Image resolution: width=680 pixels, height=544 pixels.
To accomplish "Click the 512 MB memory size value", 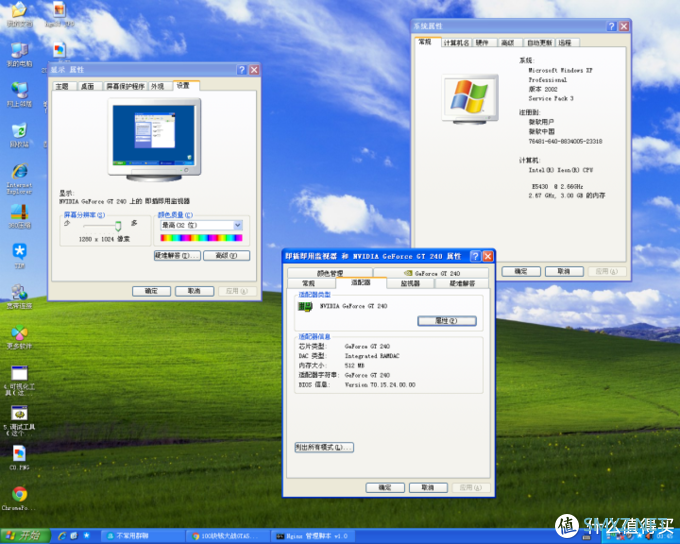I will click(354, 366).
